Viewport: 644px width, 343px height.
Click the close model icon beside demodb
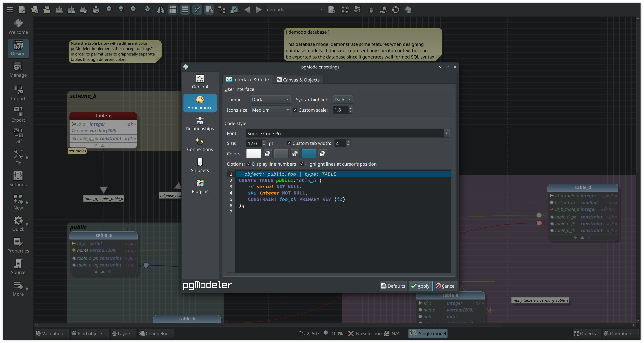point(332,10)
